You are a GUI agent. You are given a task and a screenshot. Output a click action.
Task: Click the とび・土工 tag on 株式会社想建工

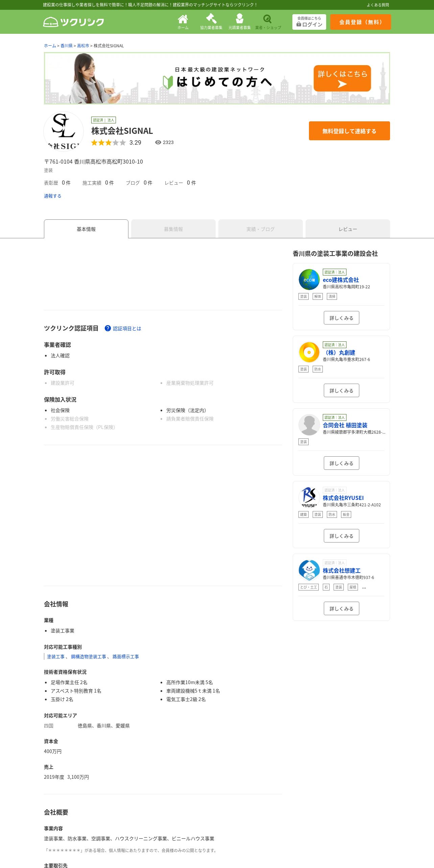coord(309,587)
